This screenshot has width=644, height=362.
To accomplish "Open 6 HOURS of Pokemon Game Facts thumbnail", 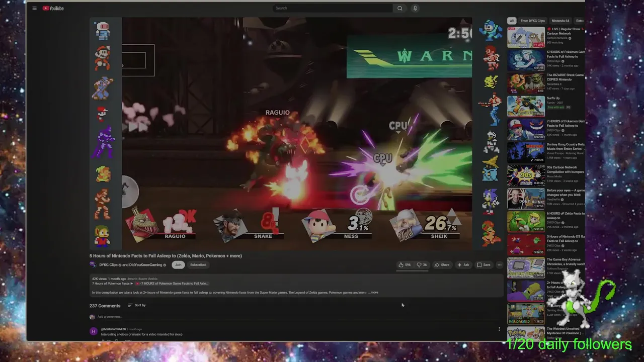I will click(x=526, y=60).
